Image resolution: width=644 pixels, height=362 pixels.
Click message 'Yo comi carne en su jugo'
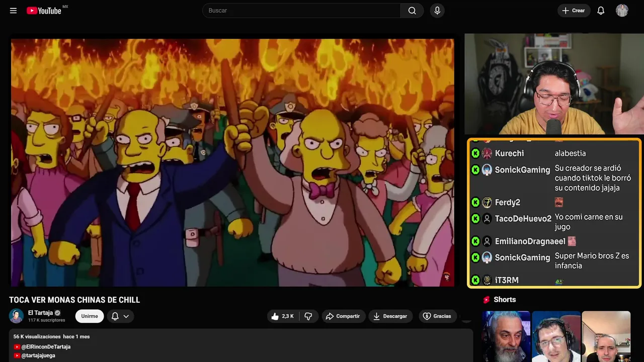pyautogui.click(x=589, y=222)
